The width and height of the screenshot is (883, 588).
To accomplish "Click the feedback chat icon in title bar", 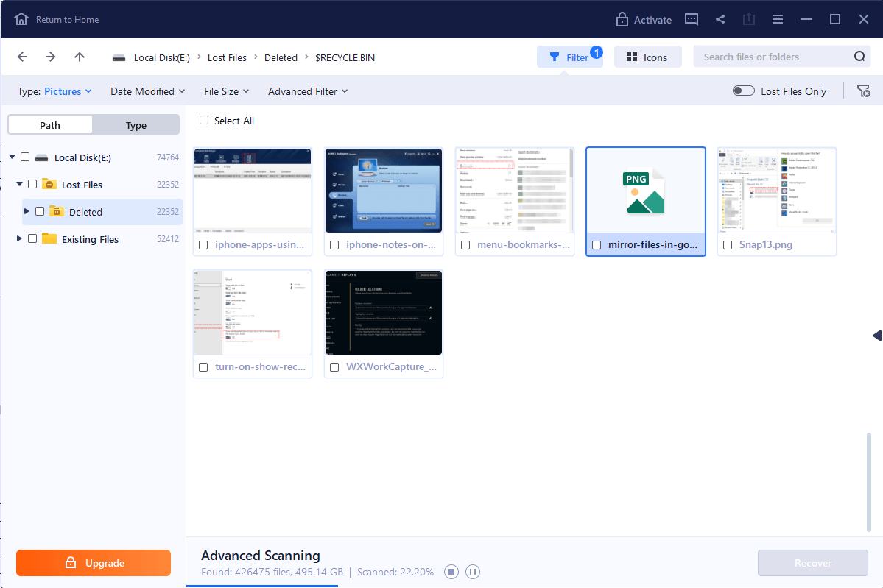I will tap(691, 20).
